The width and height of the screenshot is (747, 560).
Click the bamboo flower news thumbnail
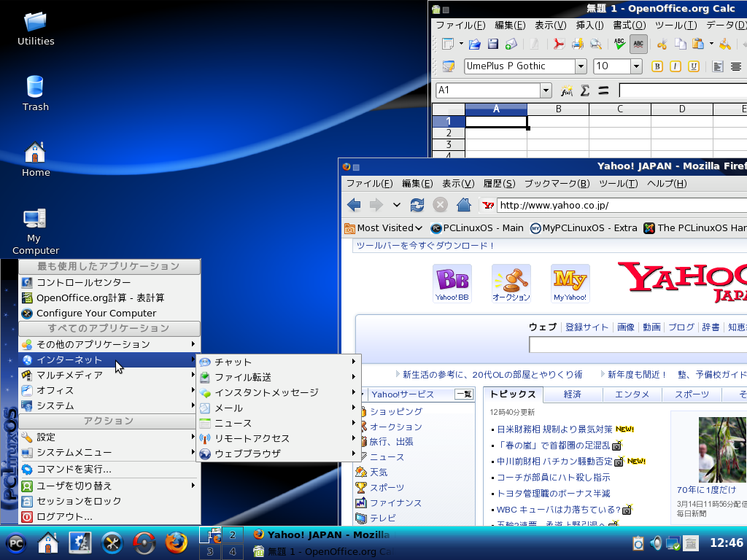point(723,449)
